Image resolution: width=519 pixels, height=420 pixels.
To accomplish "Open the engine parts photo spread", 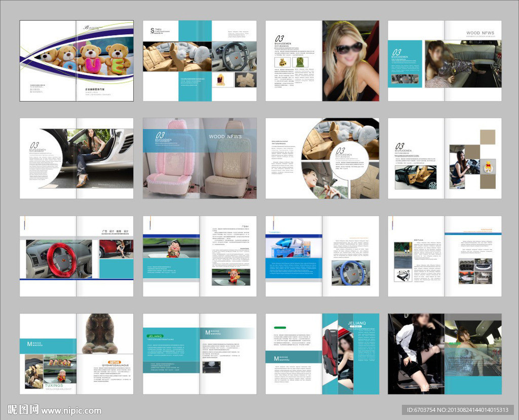I will pos(444,256).
